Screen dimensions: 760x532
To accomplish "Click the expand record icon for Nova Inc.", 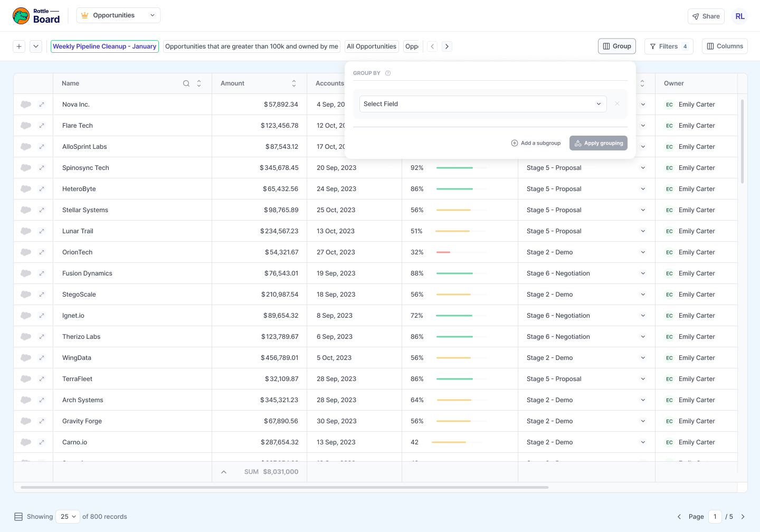I will (x=42, y=104).
